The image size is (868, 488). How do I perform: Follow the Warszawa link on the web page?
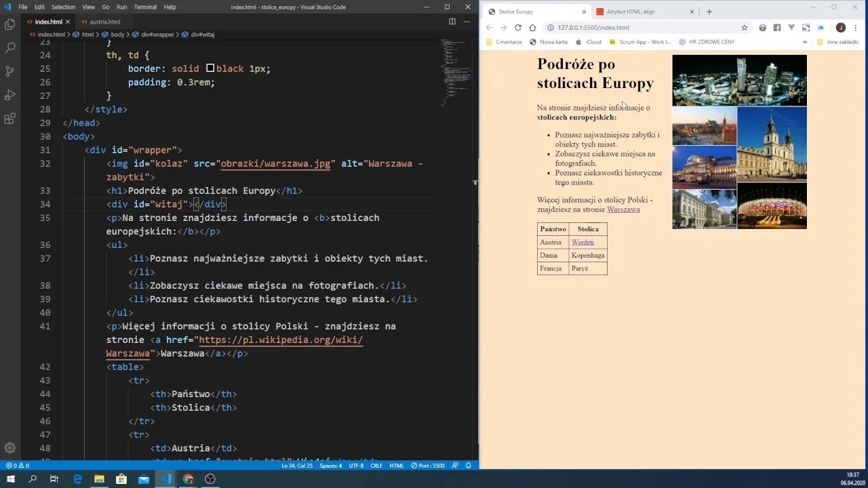pos(623,209)
